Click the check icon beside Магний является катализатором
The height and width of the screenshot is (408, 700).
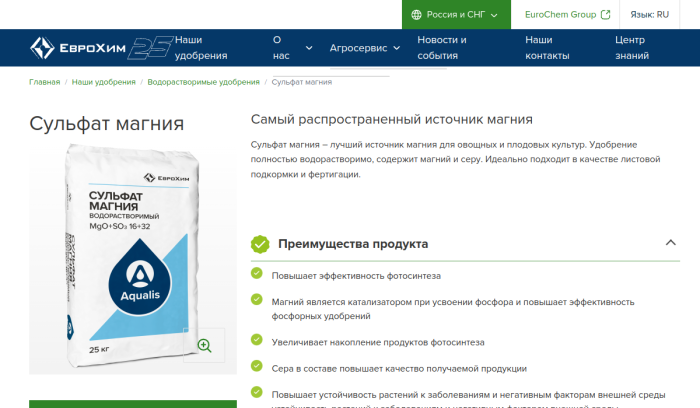257,299
